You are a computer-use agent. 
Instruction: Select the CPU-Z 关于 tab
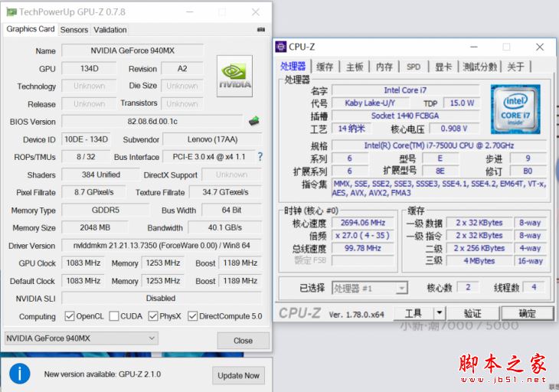[x=516, y=67]
